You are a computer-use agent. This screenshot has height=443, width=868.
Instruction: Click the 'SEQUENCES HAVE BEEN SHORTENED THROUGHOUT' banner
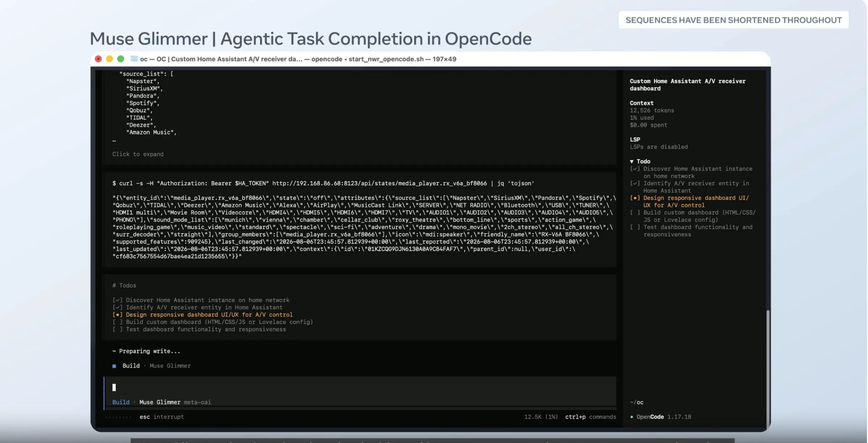point(733,20)
